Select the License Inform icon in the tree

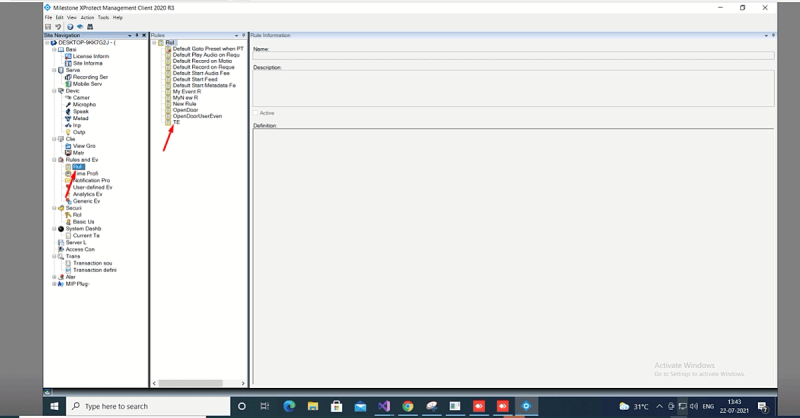[68, 56]
